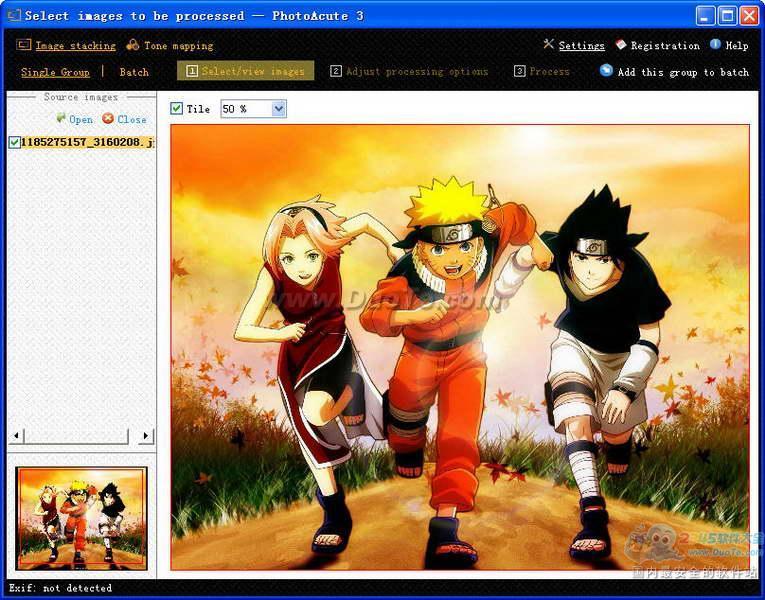Image resolution: width=765 pixels, height=600 pixels.
Task: Go to step 1 Select/view images
Action: pyautogui.click(x=245, y=71)
